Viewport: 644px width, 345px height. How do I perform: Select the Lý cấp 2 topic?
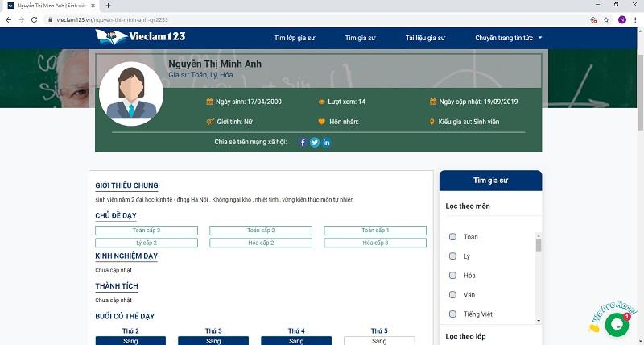147,243
